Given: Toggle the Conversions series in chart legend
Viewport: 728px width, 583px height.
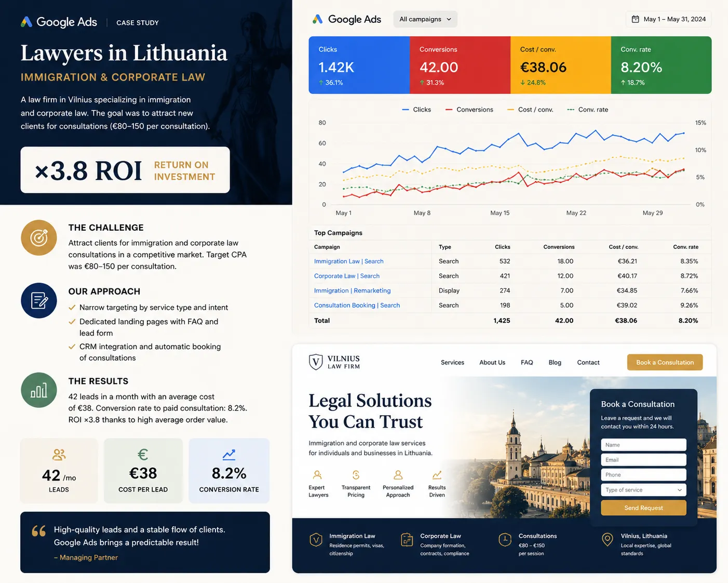Looking at the screenshot, I should tap(469, 110).
